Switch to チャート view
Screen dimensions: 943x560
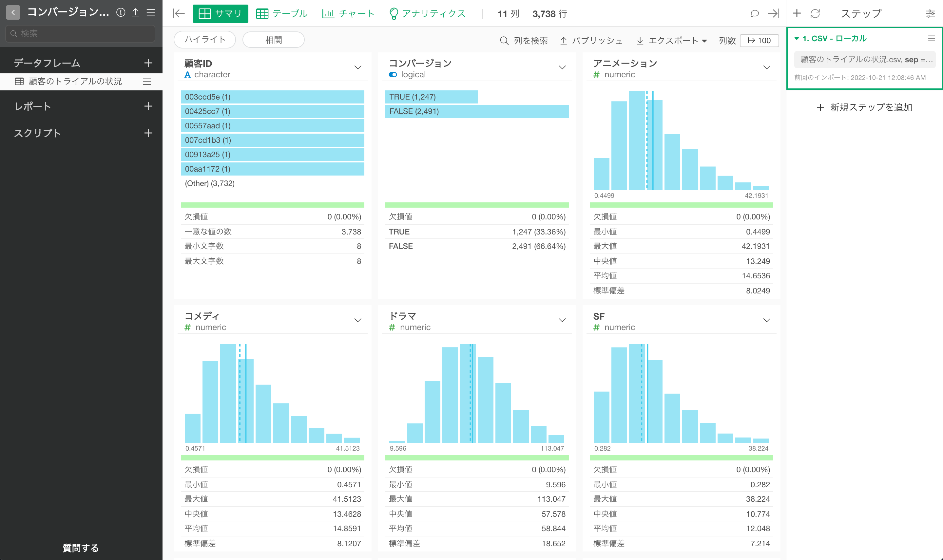point(348,13)
